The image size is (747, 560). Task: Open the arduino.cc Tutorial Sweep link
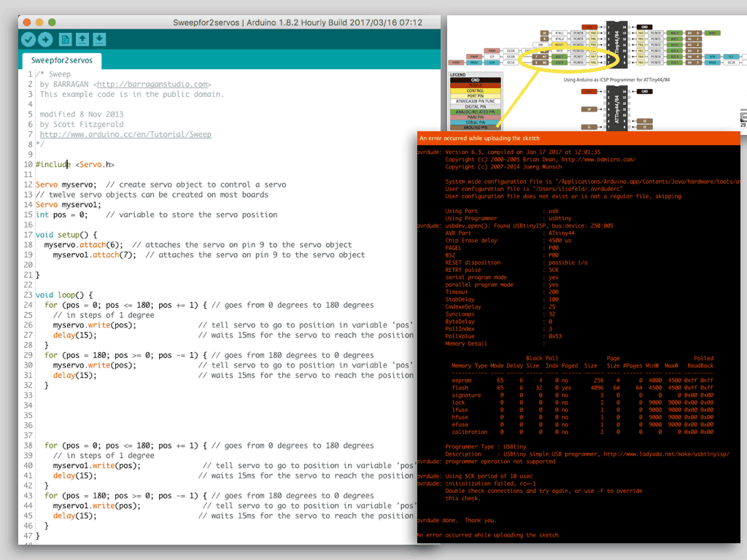coord(125,134)
